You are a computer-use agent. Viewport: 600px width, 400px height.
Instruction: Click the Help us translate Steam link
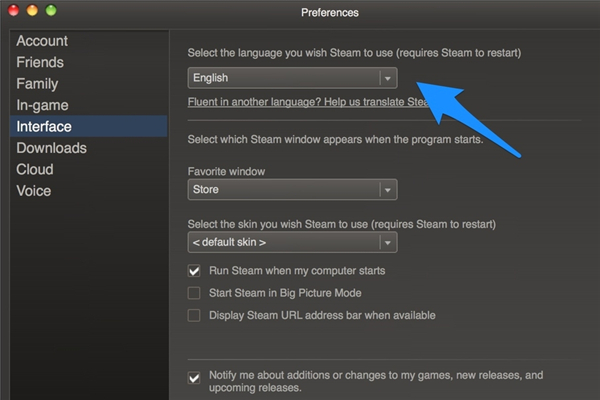coord(308,102)
